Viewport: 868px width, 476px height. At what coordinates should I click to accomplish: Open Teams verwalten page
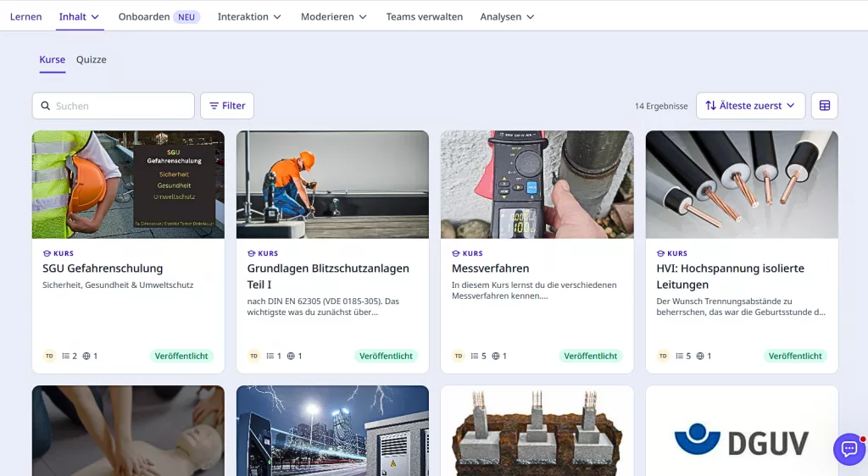click(x=424, y=17)
